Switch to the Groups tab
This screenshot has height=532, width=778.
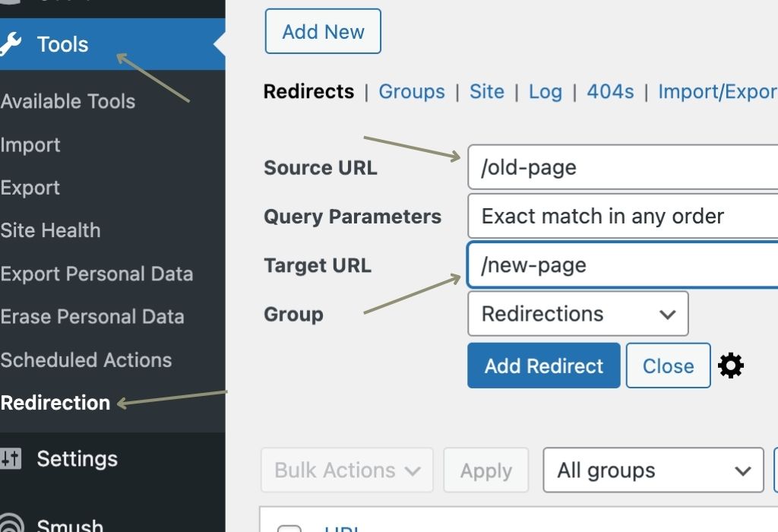tap(412, 91)
